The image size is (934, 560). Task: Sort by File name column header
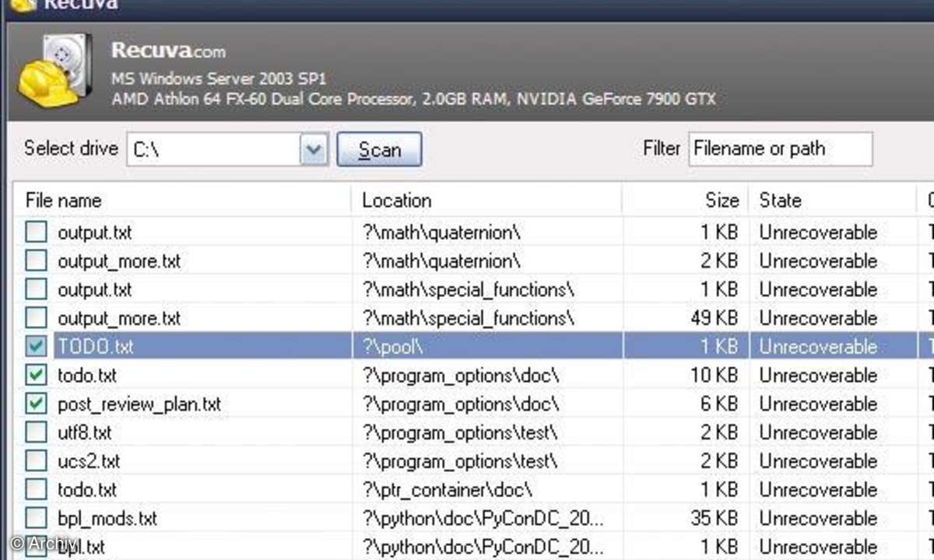click(64, 200)
